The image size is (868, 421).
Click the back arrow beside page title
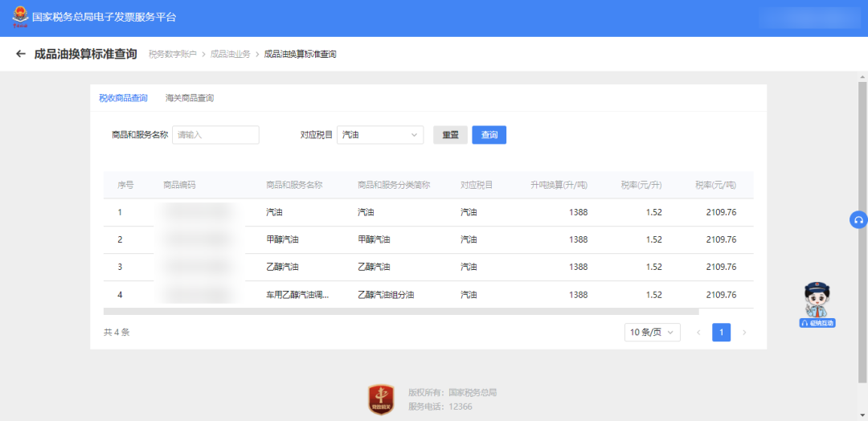coord(21,54)
